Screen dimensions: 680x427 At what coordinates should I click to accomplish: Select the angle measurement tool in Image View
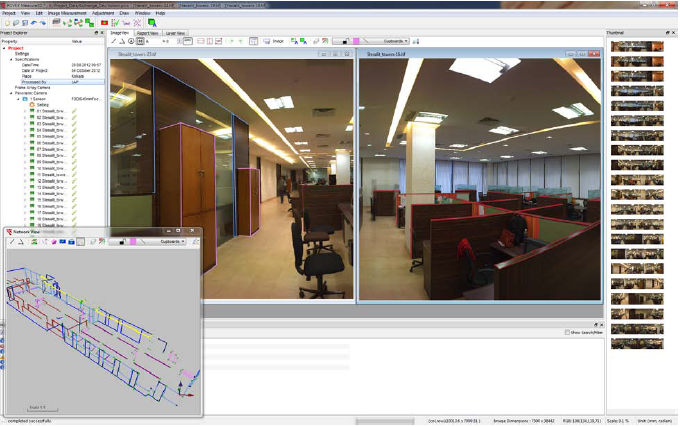click(x=122, y=41)
